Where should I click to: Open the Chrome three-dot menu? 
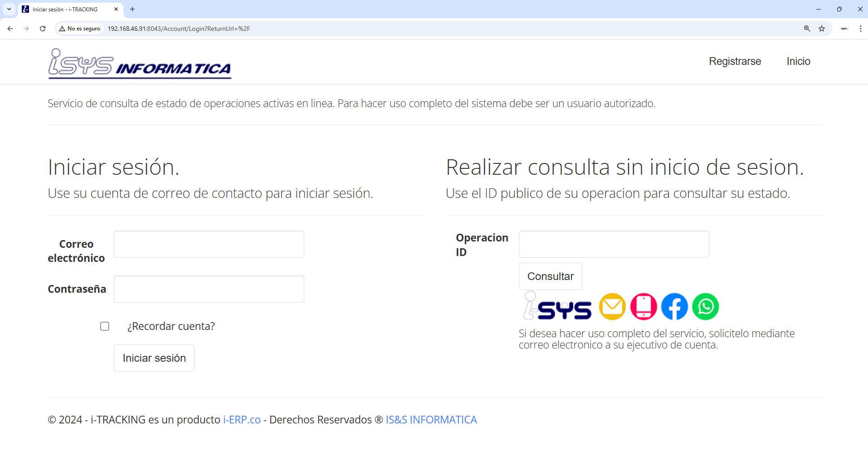coord(860,29)
